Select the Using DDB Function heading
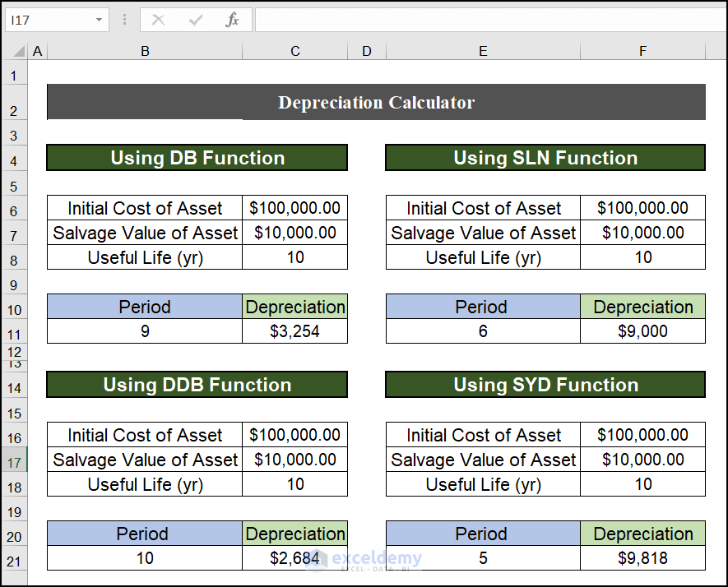Viewport: 728px width, 587px height. pos(197,385)
